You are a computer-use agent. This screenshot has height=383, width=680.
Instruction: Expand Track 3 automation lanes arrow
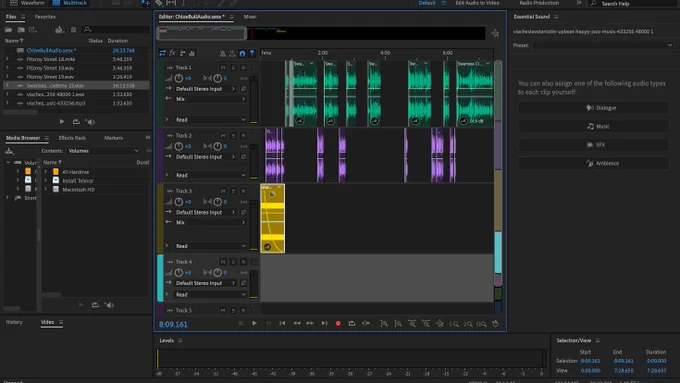click(x=167, y=246)
